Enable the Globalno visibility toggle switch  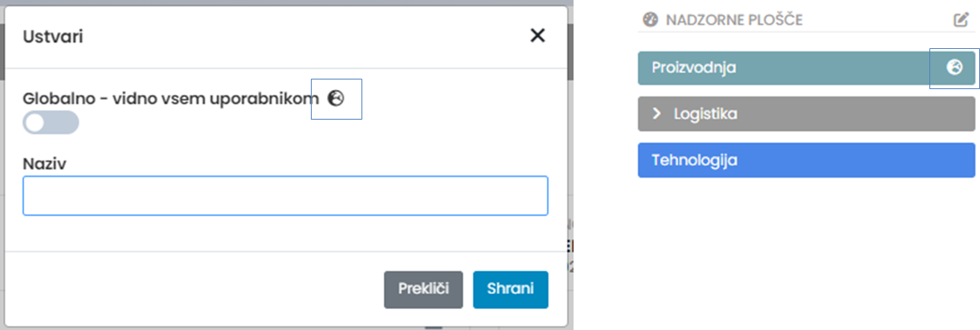point(51,122)
